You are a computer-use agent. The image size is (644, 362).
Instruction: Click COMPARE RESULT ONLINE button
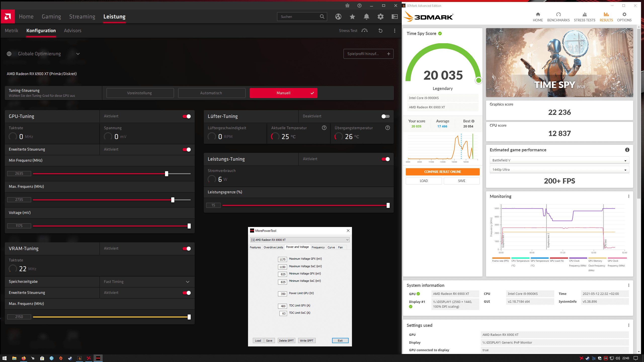pos(442,172)
